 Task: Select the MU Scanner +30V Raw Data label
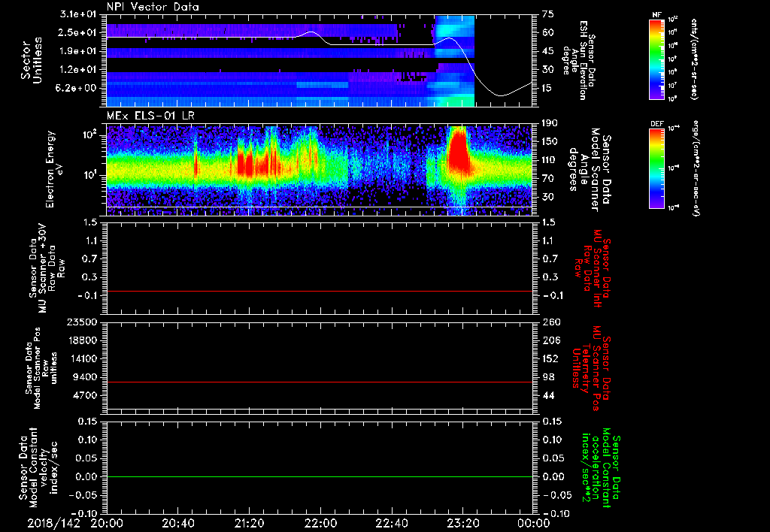[x=47, y=268]
